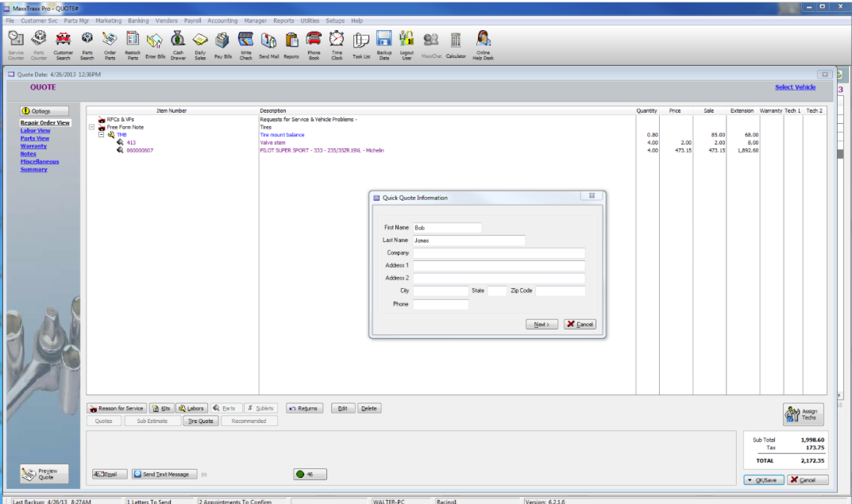Click the Select Vehicle link
This screenshot has width=852, height=504.
795,87
